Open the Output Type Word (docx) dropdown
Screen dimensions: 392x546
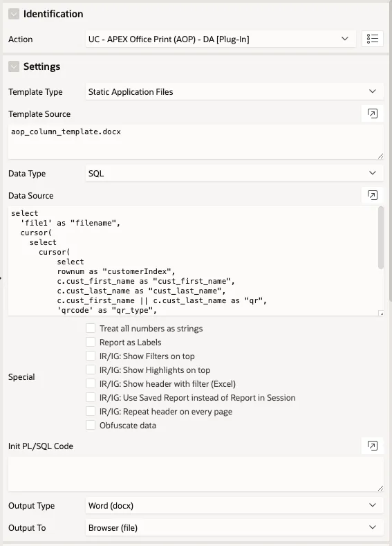point(234,505)
